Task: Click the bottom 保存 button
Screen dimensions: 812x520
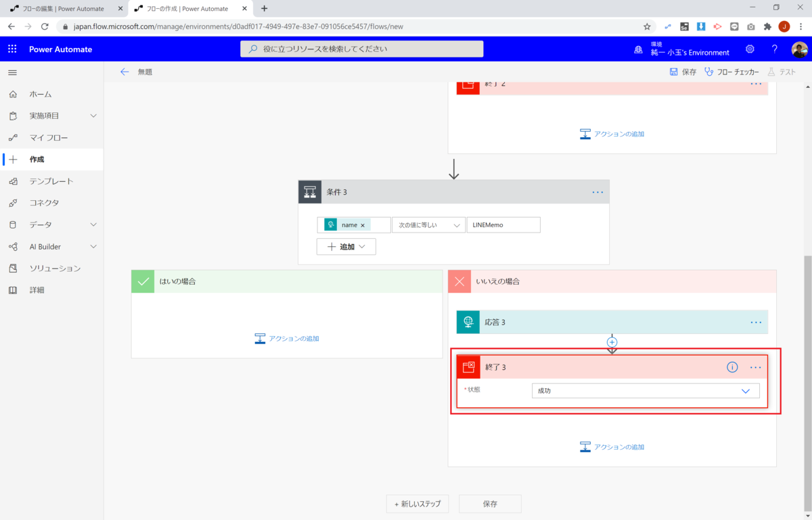Action: pyautogui.click(x=490, y=504)
